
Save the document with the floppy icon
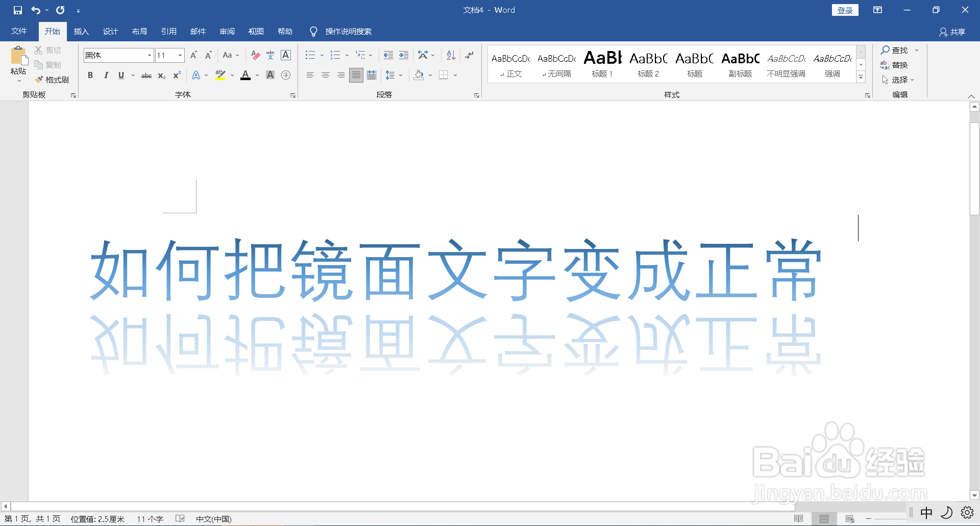(18, 10)
